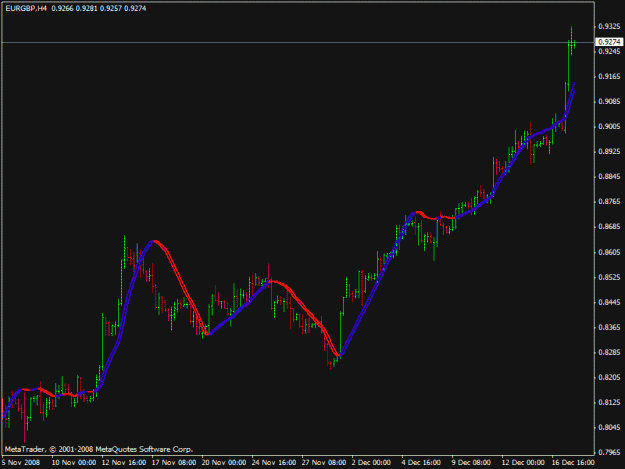Click the 0.8685 price axis label
The image size is (625, 469).
pyautogui.click(x=609, y=227)
